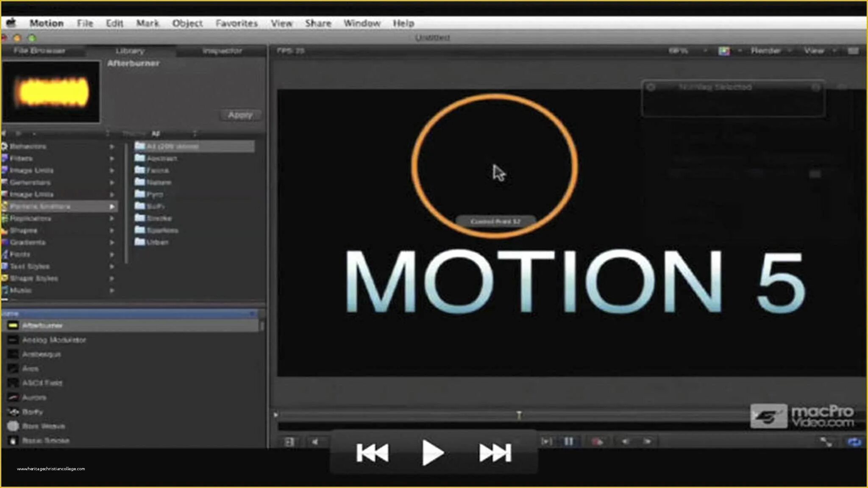Open the Mark menu

pos(147,23)
